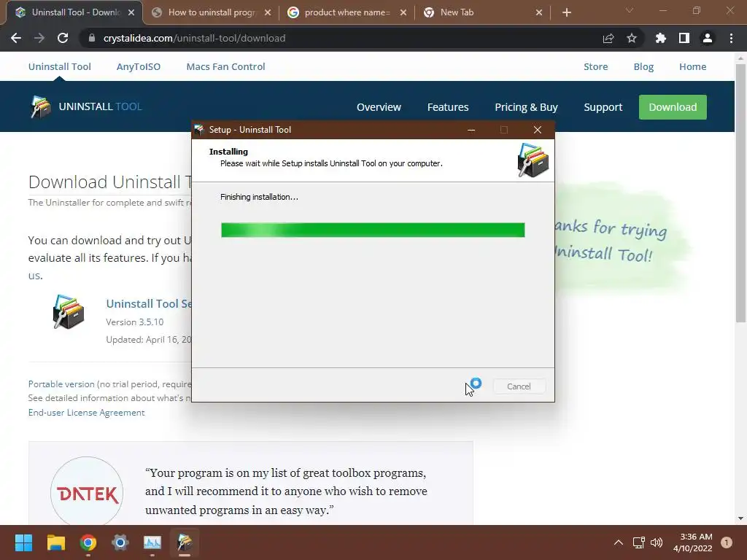747x560 pixels.
Task: Open the Features menu item
Action: (448, 107)
